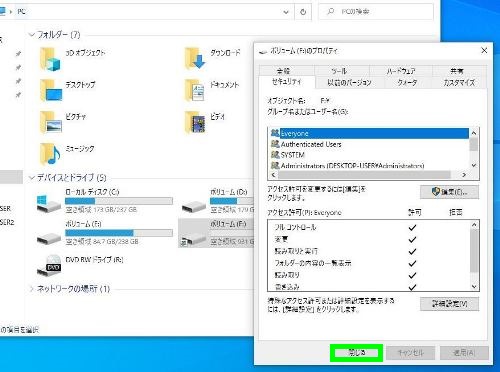Open the カスタマイズ tab
The image size is (500, 372).
459,82
